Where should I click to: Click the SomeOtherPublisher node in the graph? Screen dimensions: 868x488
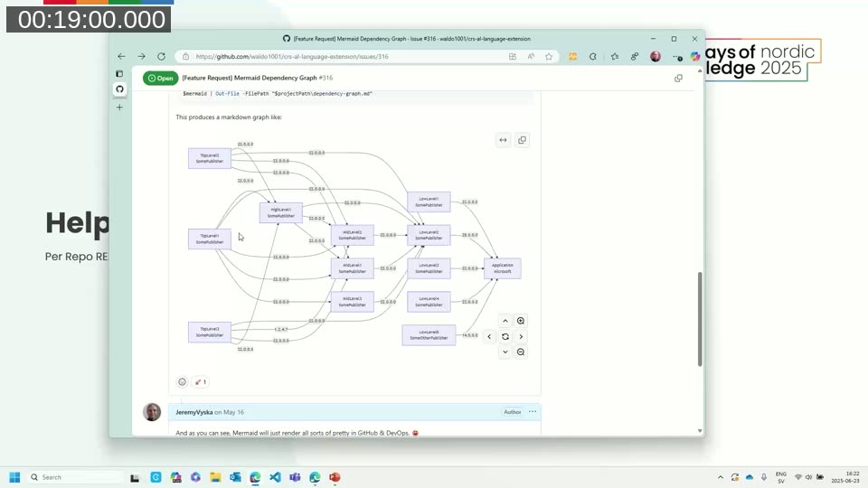click(429, 335)
